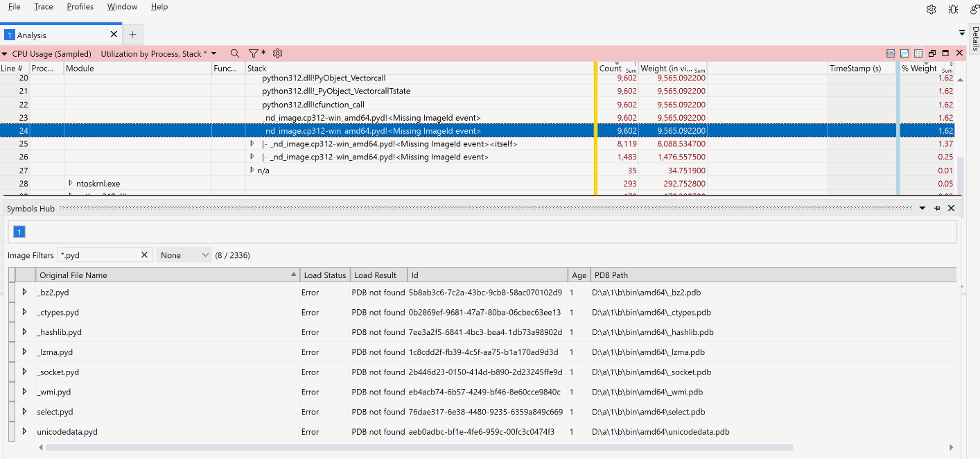980x459 pixels.
Task: Click the search magnifier icon in CPU Usage toolbar
Action: pos(235,53)
